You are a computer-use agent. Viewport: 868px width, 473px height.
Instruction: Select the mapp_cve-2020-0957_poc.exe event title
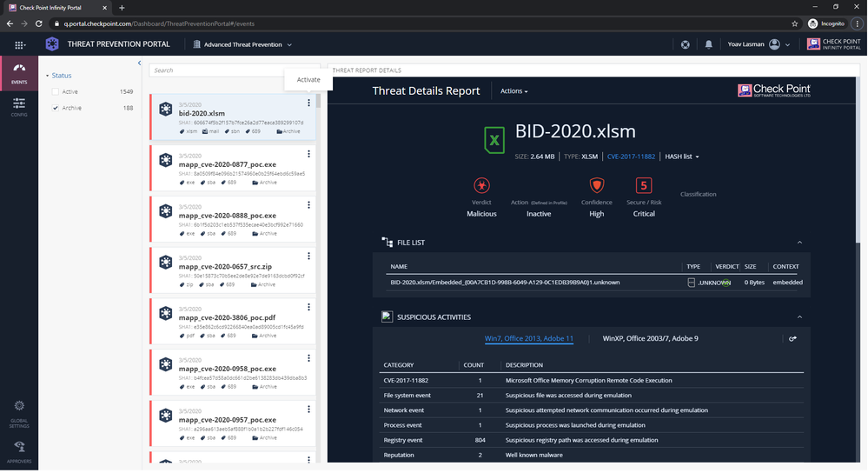coord(227,420)
